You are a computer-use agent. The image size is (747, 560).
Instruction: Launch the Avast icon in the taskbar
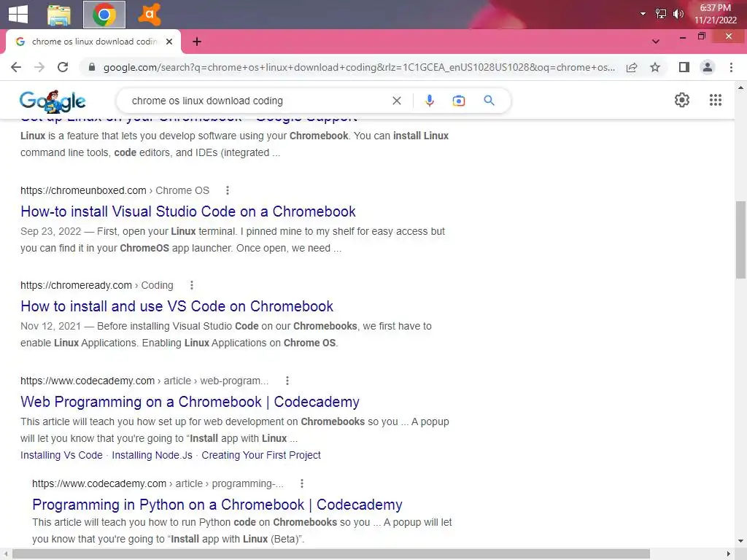point(149,15)
